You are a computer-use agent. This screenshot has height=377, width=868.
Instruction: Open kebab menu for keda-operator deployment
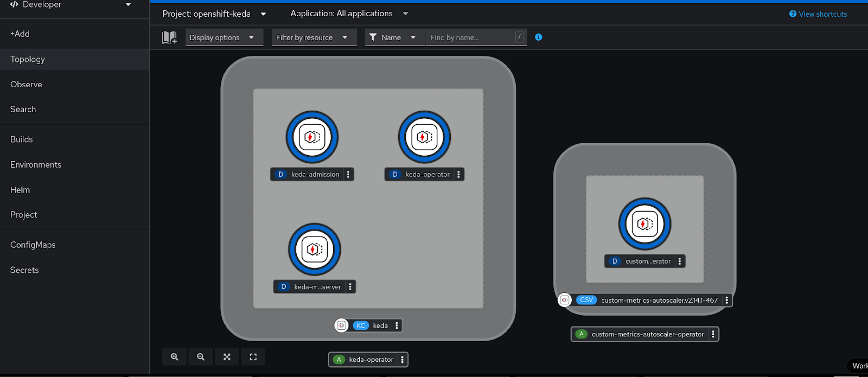click(x=458, y=175)
